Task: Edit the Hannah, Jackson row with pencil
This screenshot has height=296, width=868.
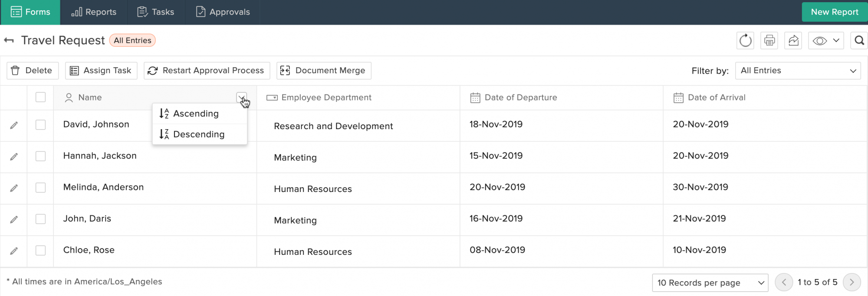Action: point(14,156)
